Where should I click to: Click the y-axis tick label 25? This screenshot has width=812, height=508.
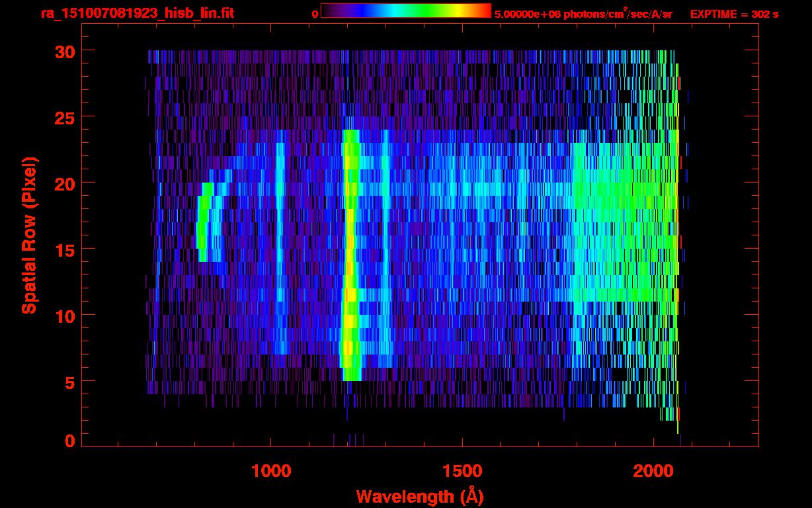[x=65, y=117]
